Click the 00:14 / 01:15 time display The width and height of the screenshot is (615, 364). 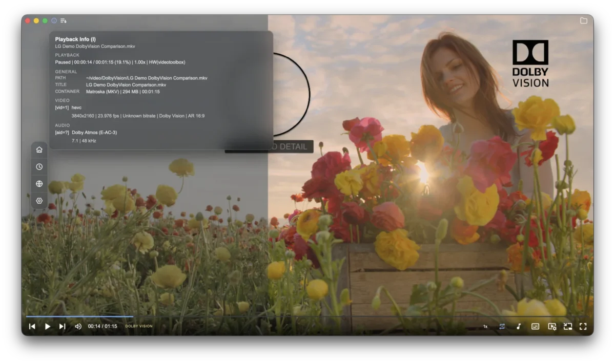pyautogui.click(x=102, y=326)
